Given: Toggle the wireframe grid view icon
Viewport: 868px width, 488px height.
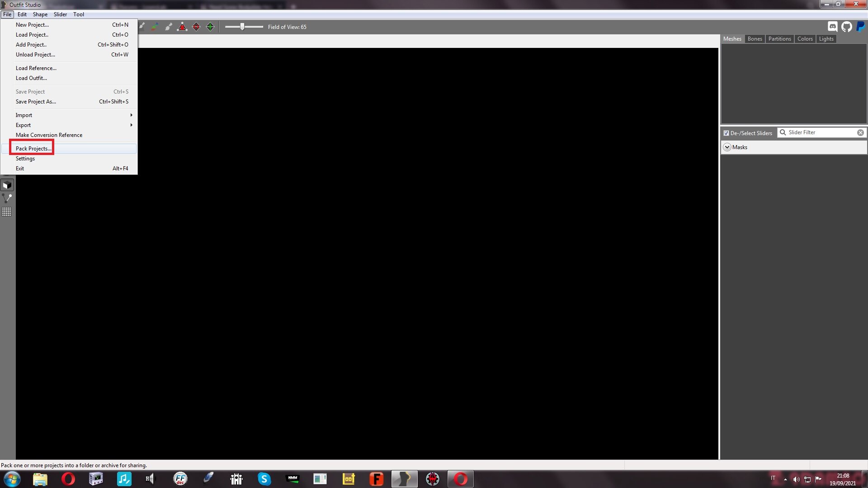Looking at the screenshot, I should [x=7, y=212].
